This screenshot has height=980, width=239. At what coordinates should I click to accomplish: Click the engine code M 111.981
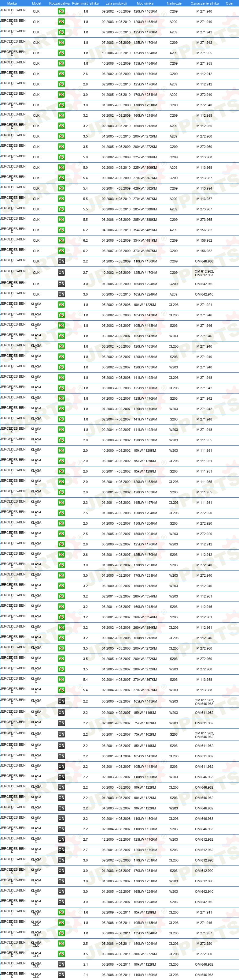coord(204,503)
